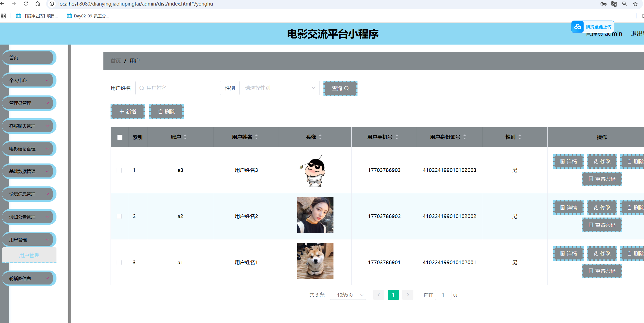The image size is (644, 323).
Task: Go to the previous page arrow in pagination
Action: [x=379, y=295]
